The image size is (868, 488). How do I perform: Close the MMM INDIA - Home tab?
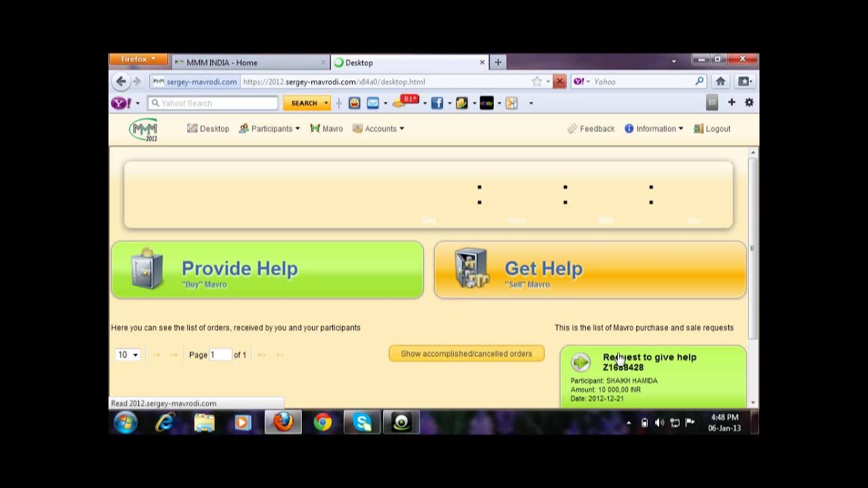click(323, 62)
